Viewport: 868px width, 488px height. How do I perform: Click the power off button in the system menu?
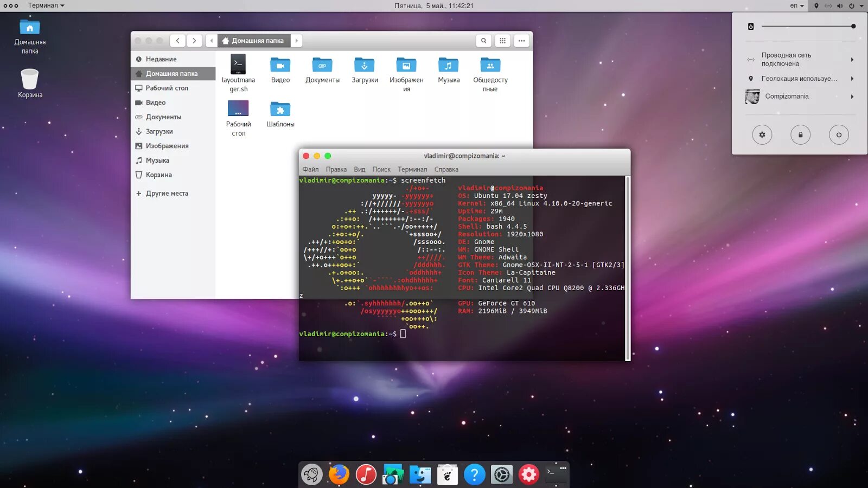[839, 134]
